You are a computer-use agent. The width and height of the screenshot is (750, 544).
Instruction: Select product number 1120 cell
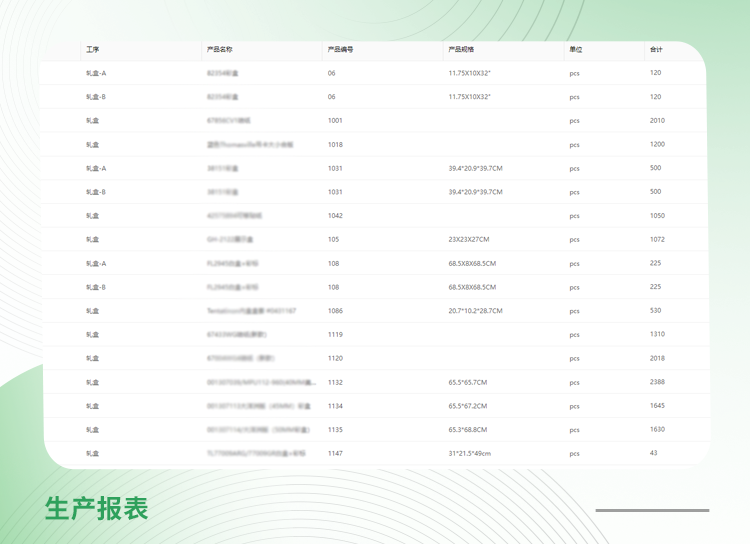tap(335, 358)
